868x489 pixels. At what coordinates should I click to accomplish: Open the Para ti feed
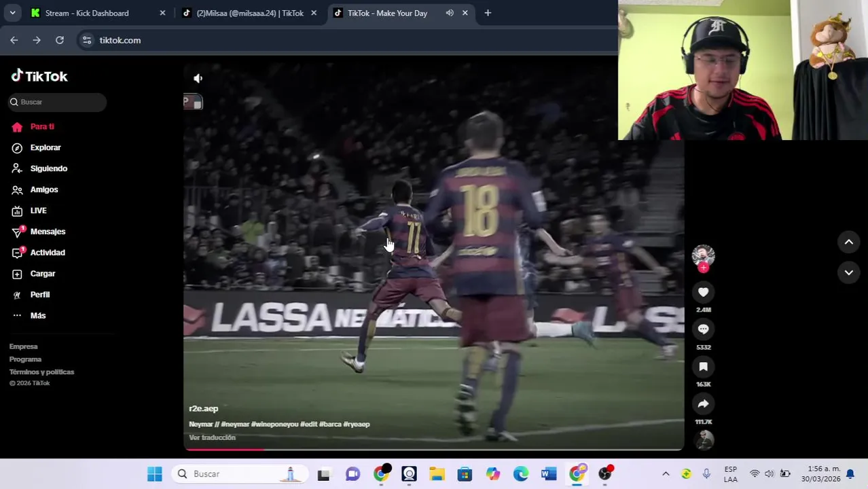click(x=42, y=126)
